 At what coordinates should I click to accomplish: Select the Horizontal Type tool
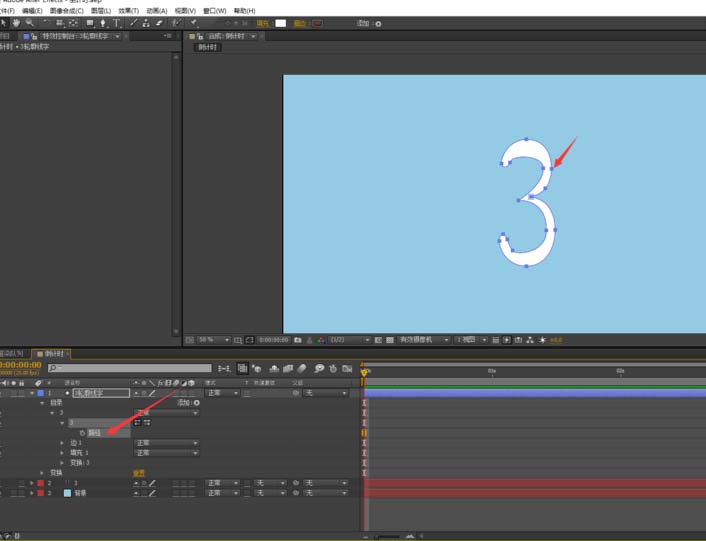[117, 22]
